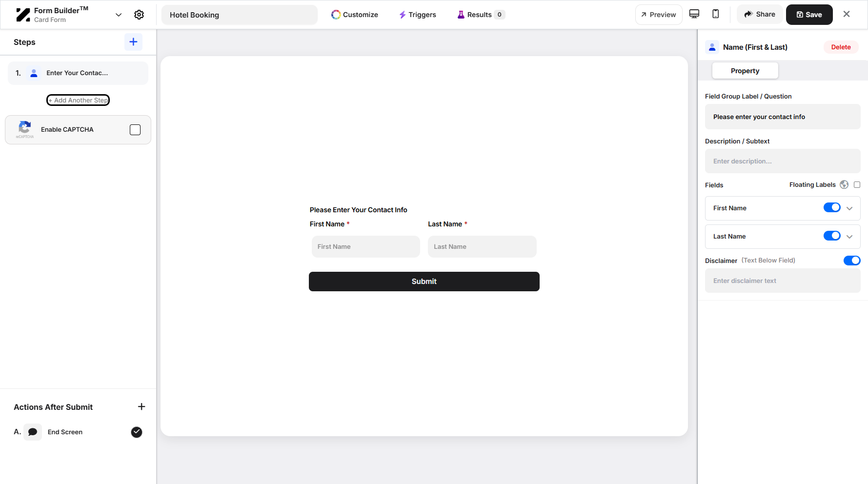Click the Submit button in form preview
This screenshot has height=484, width=868.
(424, 282)
